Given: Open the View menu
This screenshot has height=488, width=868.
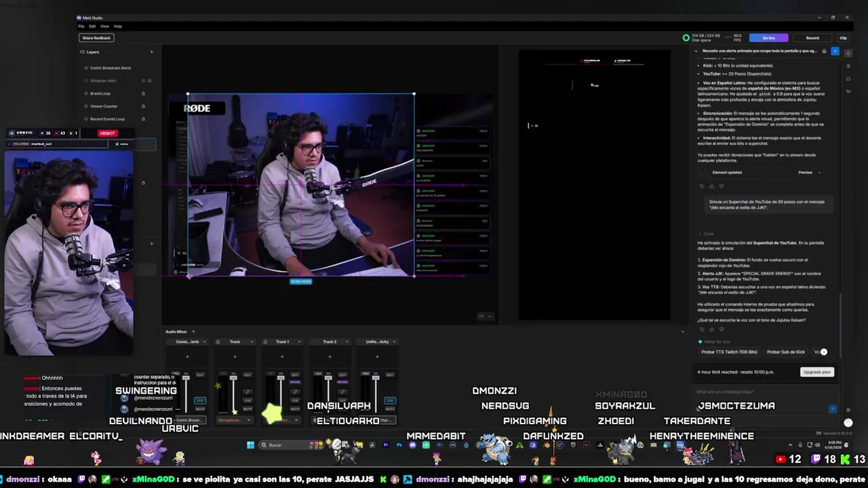Looking at the screenshot, I should pos(104,26).
